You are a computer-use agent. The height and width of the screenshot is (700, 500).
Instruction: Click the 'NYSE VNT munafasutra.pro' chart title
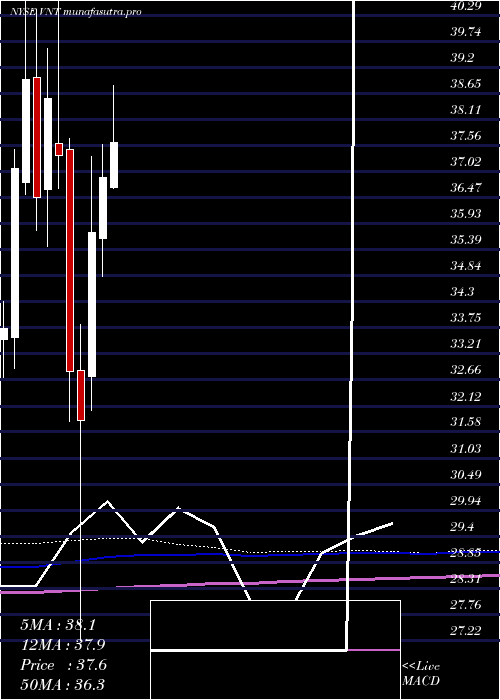point(76,12)
